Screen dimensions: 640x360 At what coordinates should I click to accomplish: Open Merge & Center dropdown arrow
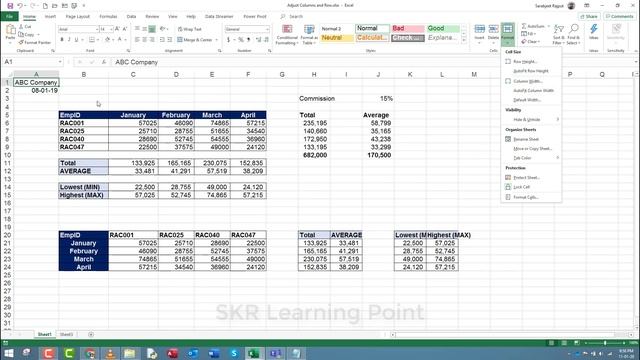tap(217, 40)
